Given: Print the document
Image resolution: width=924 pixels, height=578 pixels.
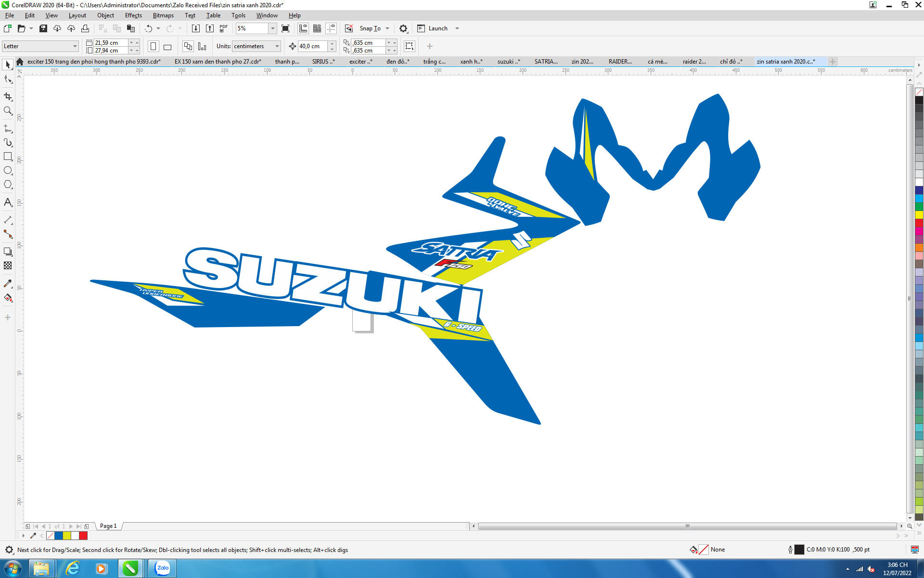Looking at the screenshot, I should (x=85, y=28).
